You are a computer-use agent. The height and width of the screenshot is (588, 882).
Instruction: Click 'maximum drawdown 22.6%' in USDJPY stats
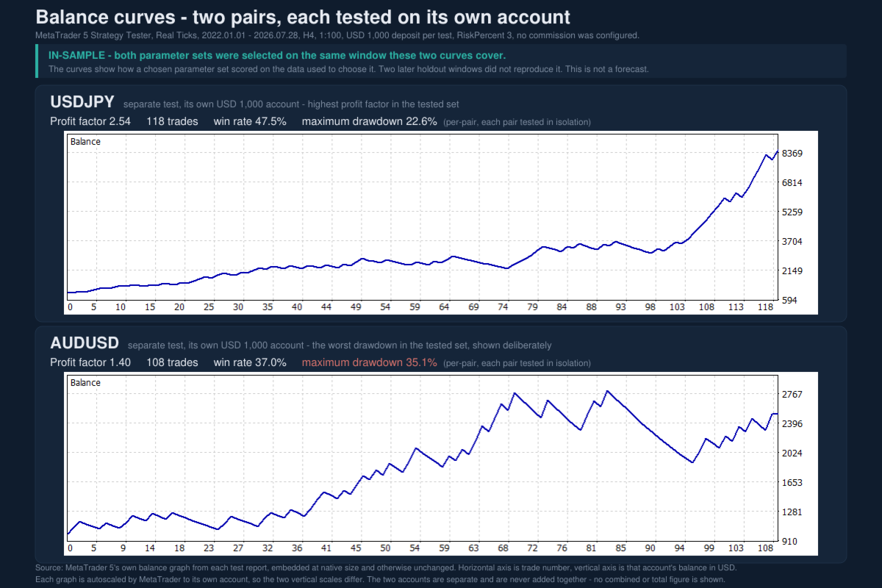click(x=370, y=121)
